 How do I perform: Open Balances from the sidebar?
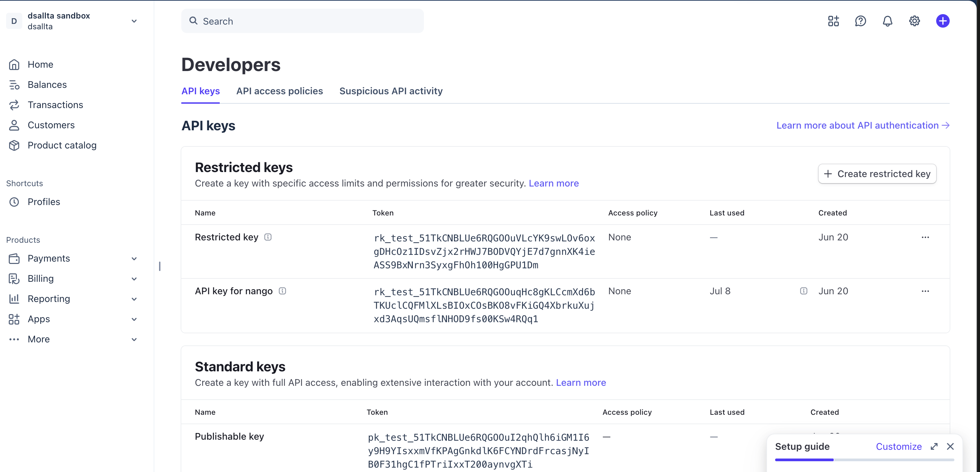(47, 85)
